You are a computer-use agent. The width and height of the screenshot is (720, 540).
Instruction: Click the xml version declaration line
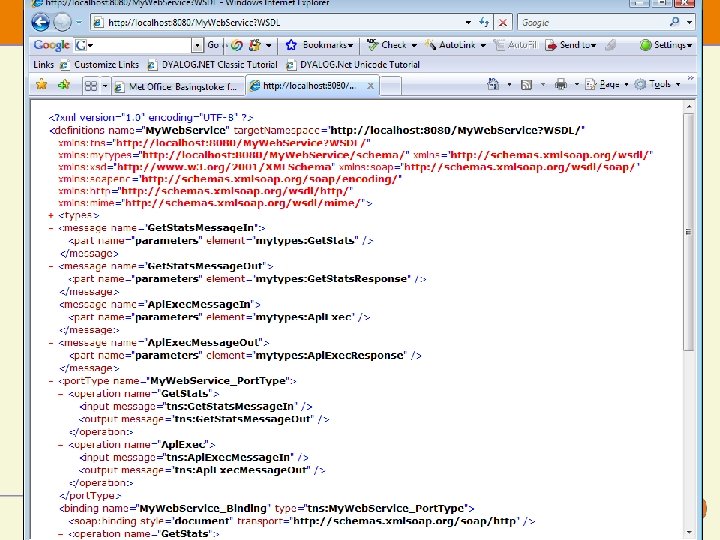[x=151, y=117]
